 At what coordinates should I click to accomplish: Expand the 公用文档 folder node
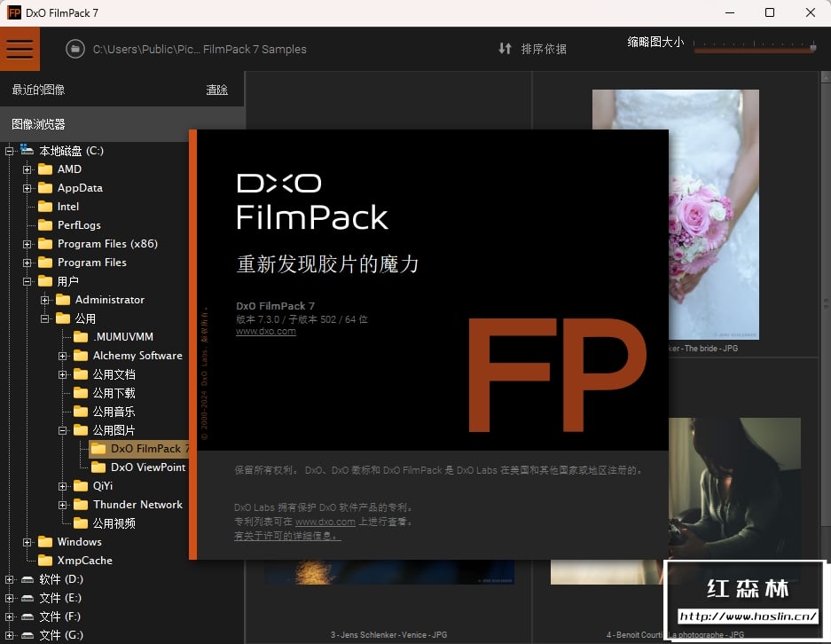click(x=63, y=374)
